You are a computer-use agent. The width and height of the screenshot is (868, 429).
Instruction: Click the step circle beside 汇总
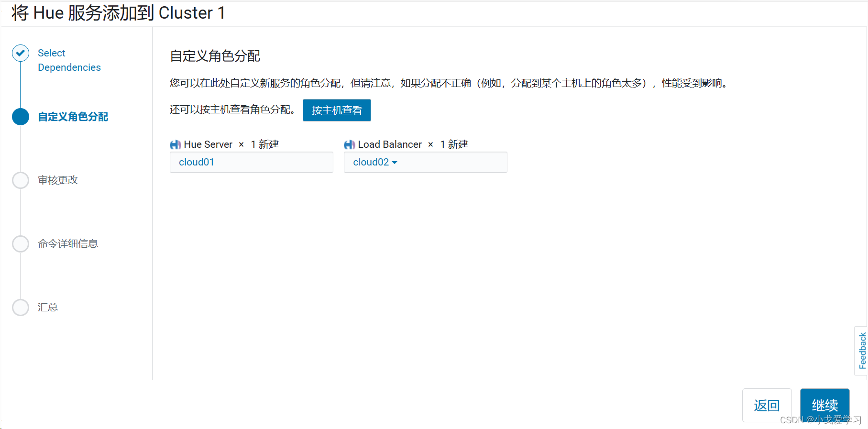click(x=21, y=308)
